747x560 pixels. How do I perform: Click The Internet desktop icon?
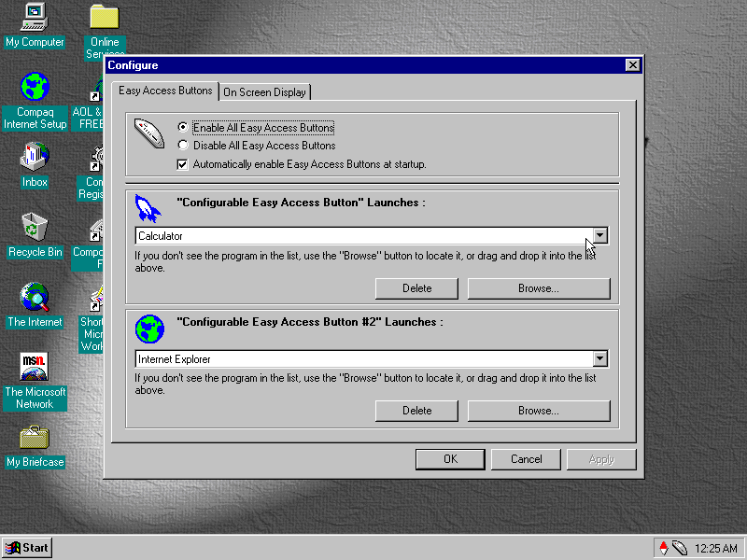(x=35, y=297)
